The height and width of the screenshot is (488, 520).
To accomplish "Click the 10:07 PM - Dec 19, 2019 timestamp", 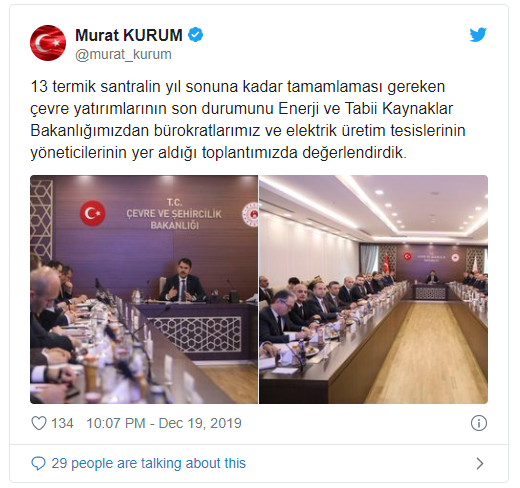I will point(164,423).
